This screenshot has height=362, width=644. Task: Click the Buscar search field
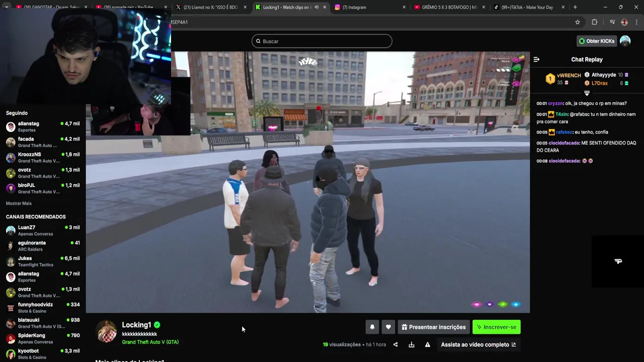pyautogui.click(x=322, y=41)
